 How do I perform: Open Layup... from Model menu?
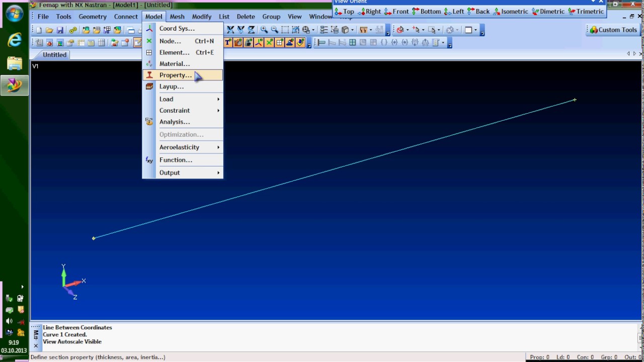pyautogui.click(x=183, y=86)
